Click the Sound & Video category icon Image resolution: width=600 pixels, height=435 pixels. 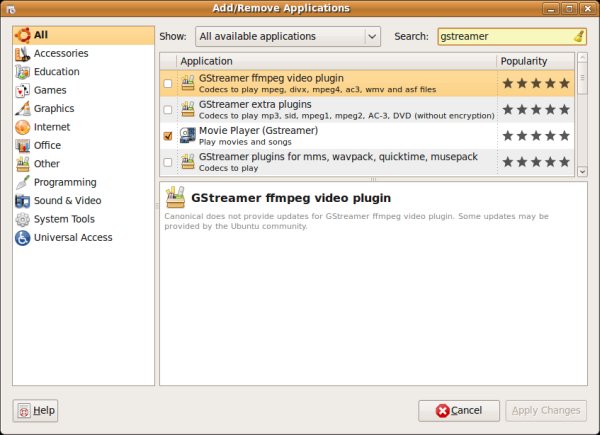23,200
